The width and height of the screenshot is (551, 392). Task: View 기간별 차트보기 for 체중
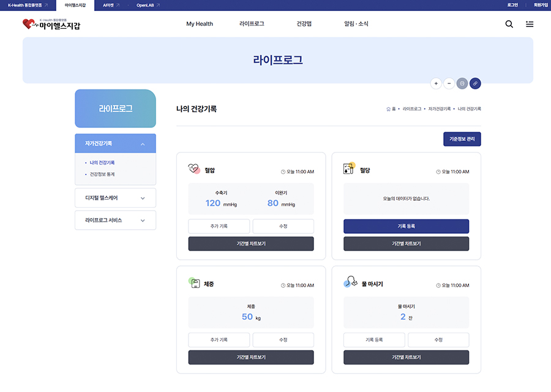251,357
